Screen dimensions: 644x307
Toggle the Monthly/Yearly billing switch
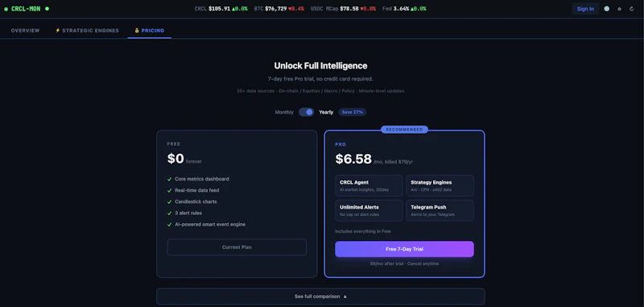pos(307,112)
